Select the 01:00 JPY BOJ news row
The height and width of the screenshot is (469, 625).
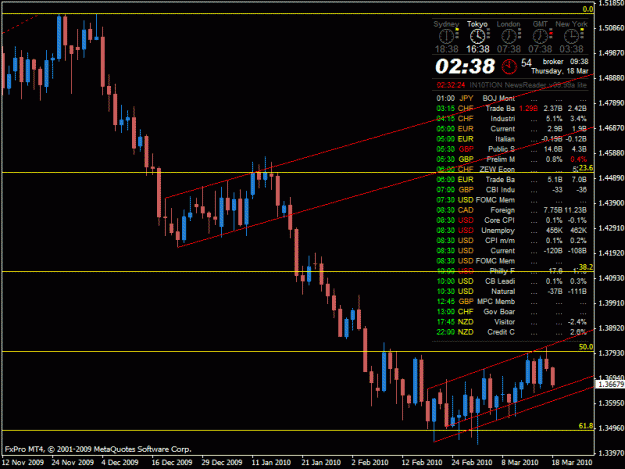coord(511,98)
